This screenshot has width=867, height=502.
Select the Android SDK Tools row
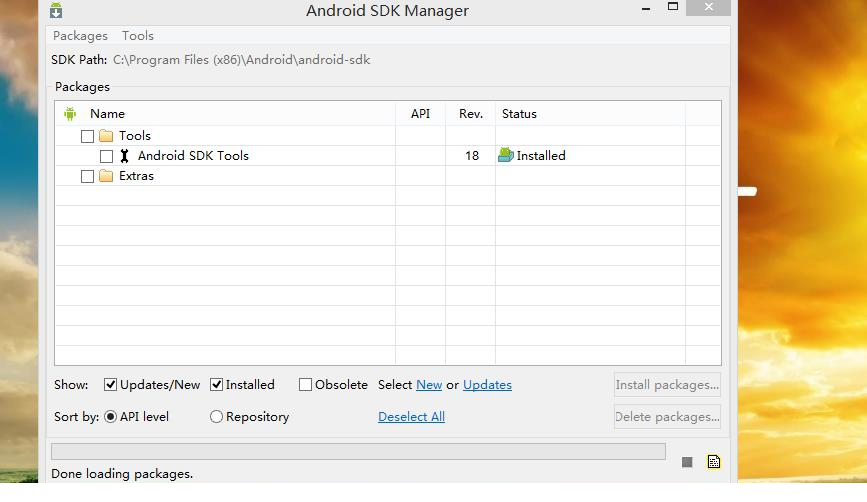[388, 156]
